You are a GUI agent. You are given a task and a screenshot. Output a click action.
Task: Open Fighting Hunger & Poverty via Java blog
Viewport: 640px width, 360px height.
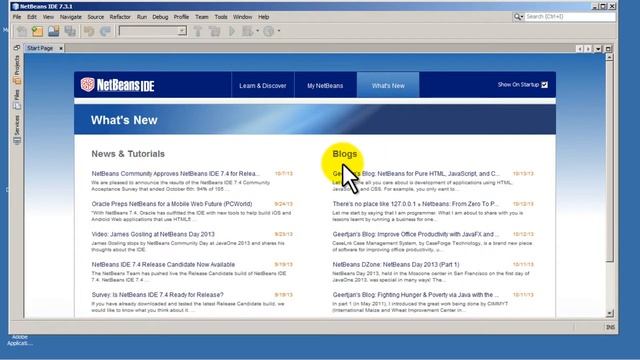[416, 295]
